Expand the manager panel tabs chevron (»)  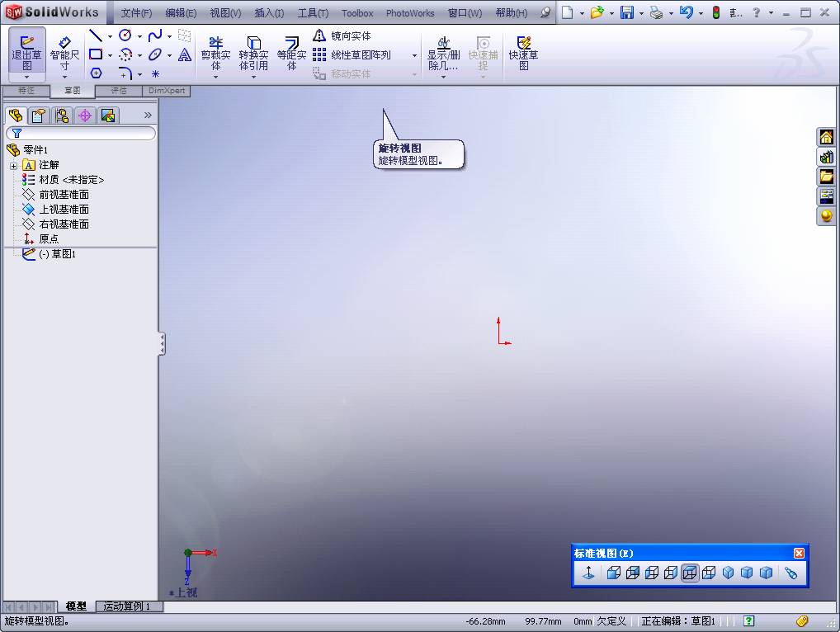pos(148,115)
